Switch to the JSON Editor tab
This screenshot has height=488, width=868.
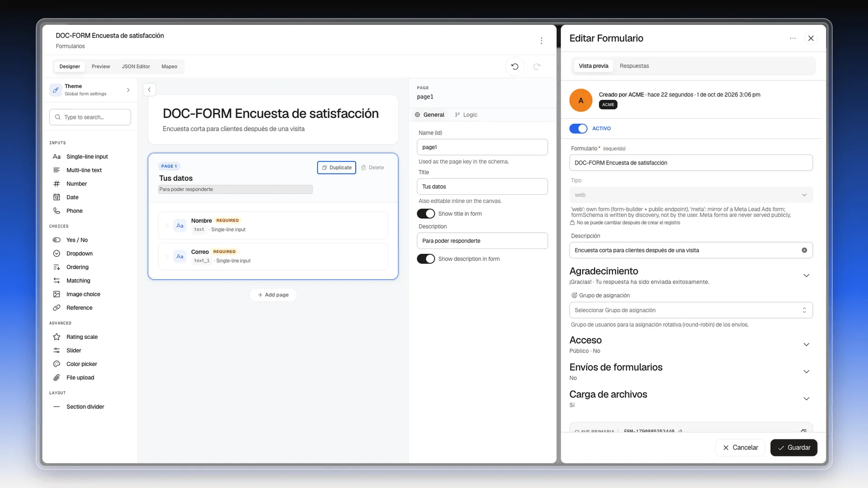coord(136,66)
